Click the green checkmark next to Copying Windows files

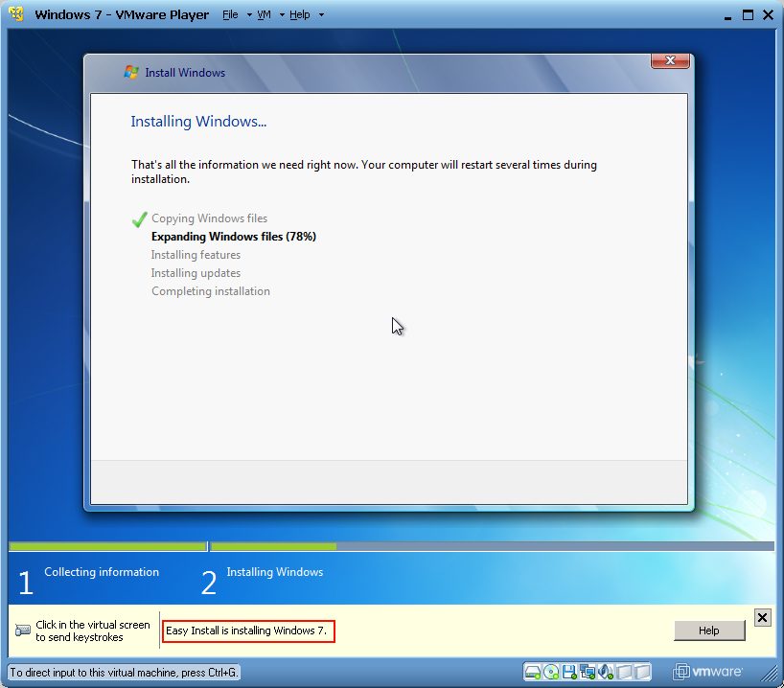click(x=140, y=219)
